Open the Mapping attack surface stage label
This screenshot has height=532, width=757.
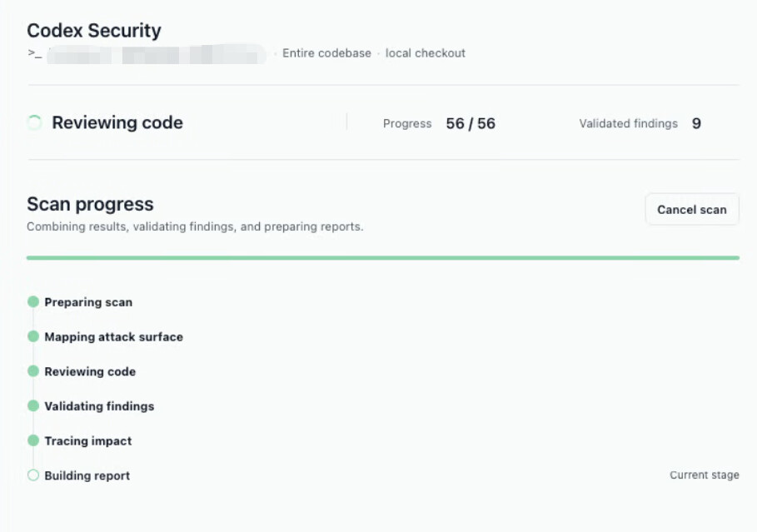113,337
